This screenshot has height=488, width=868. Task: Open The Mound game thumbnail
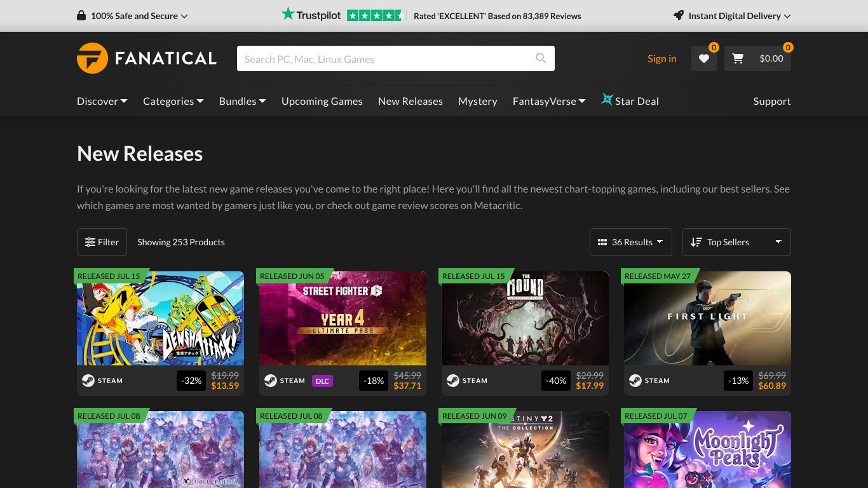pyautogui.click(x=525, y=318)
